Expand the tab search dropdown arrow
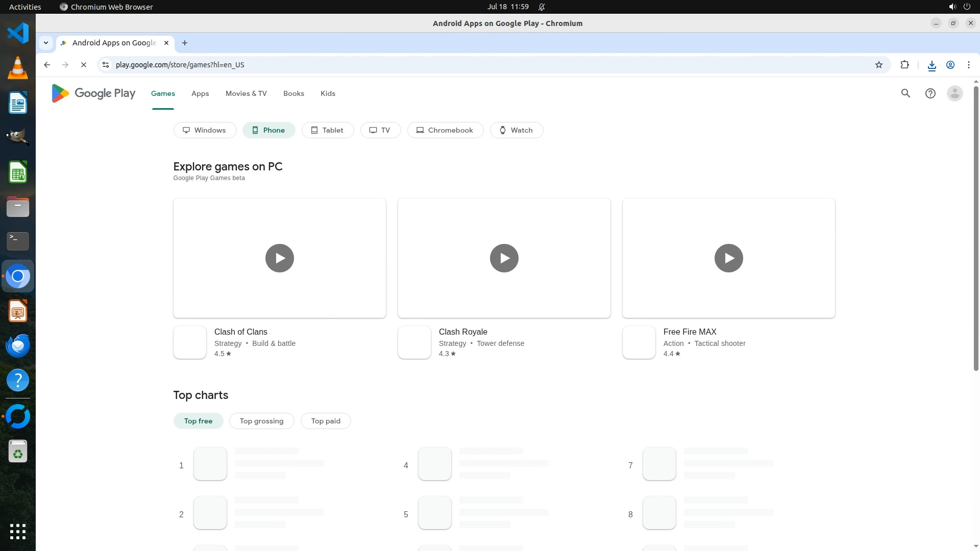This screenshot has height=551, width=980. coord(46,43)
